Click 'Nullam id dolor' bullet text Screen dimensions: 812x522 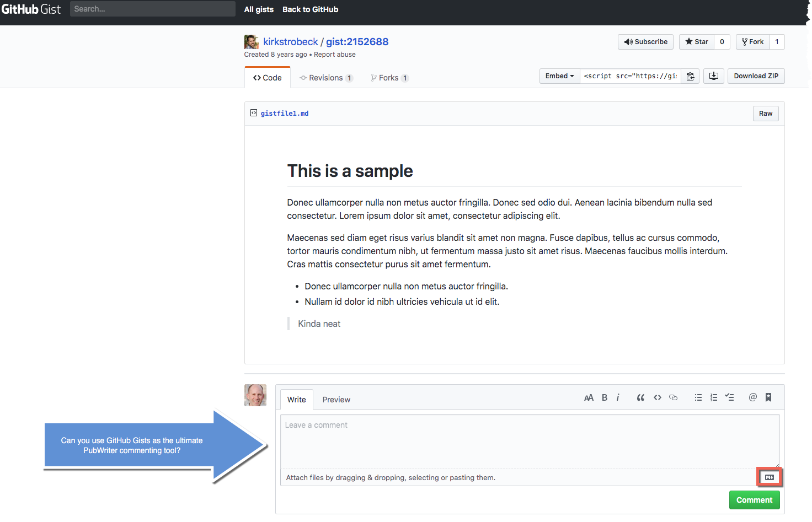coord(402,302)
